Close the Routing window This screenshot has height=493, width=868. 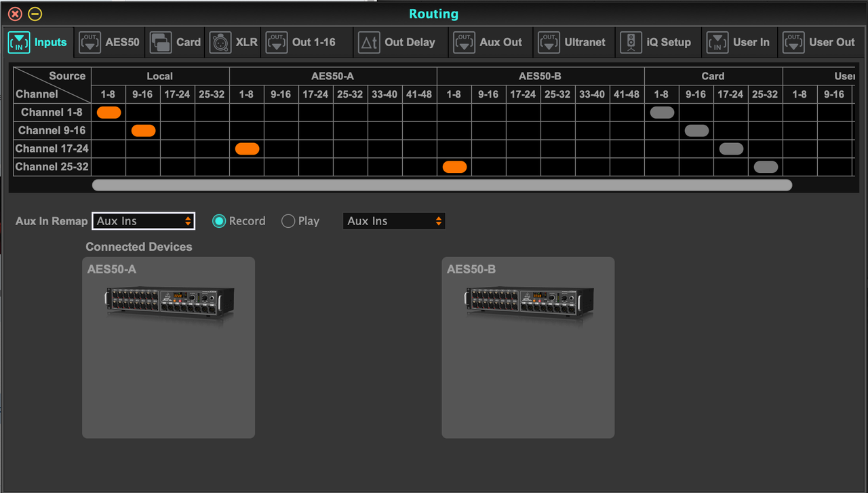[x=15, y=14]
